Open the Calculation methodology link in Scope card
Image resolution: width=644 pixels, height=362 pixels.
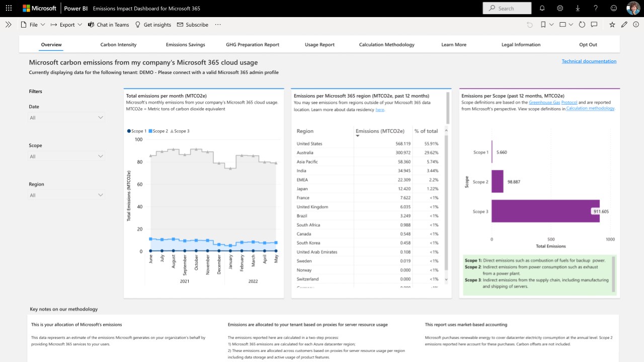pos(590,108)
